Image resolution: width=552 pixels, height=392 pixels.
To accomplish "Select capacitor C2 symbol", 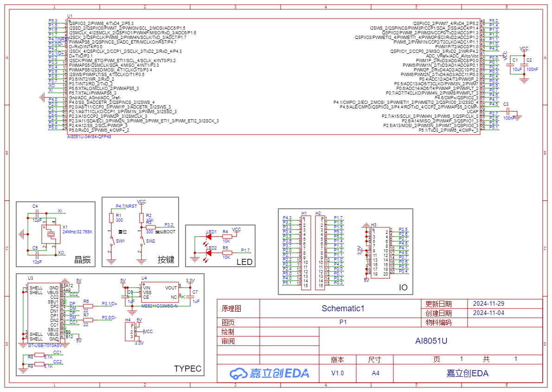I will pyautogui.click(x=524, y=65).
